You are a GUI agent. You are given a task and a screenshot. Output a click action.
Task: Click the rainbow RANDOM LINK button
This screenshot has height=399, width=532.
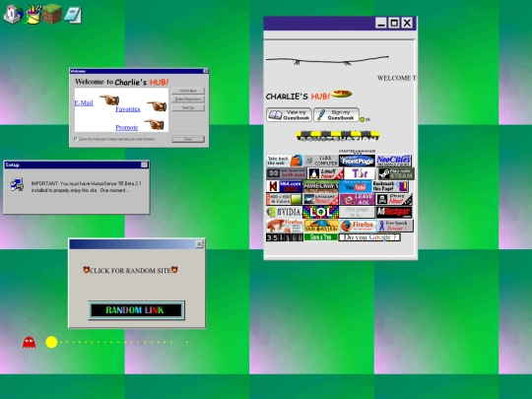136,310
